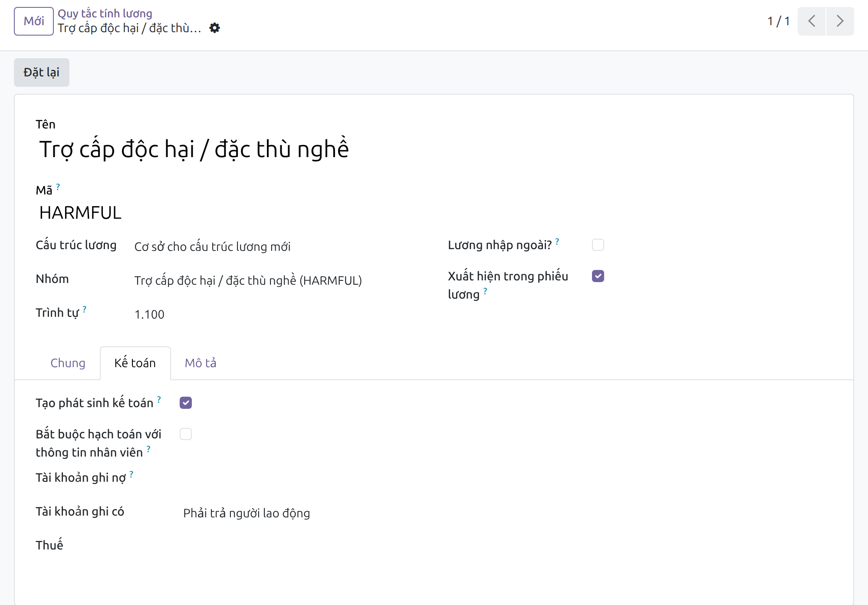This screenshot has height=605, width=868.
Task: Uncheck Xuất hiện trong phiếu lương
Action: pos(598,276)
